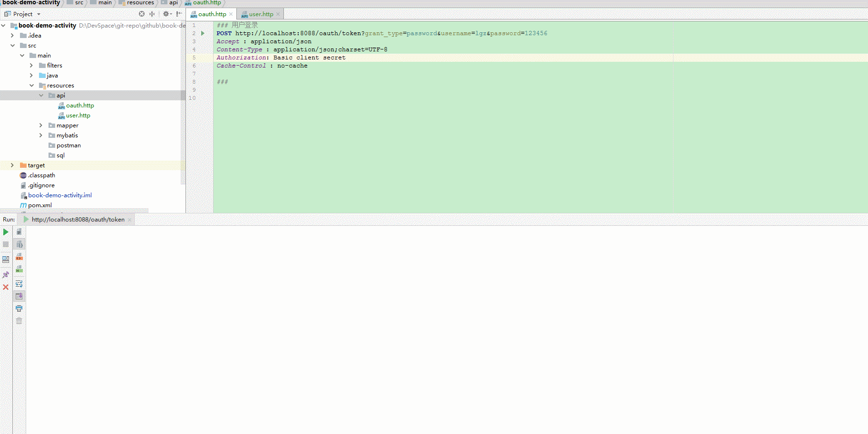868x434 pixels.
Task: Open the Project view type dropdown
Action: pos(39,14)
